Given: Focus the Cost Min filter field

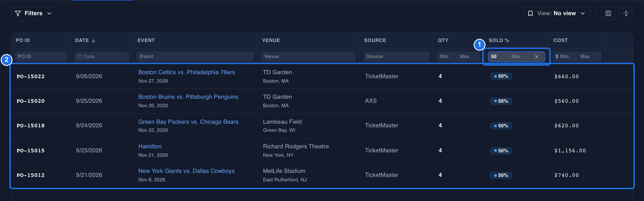Looking at the screenshot, I should 565,57.
